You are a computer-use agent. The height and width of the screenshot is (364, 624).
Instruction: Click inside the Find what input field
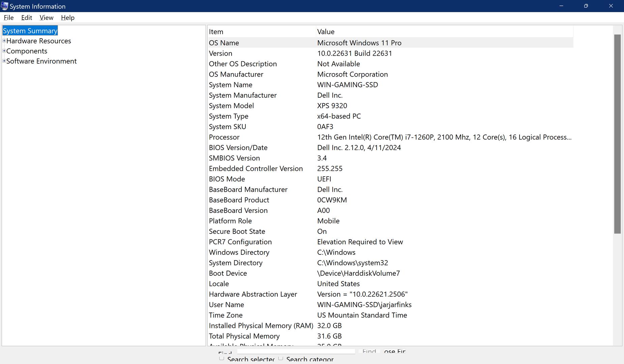tap(296, 351)
